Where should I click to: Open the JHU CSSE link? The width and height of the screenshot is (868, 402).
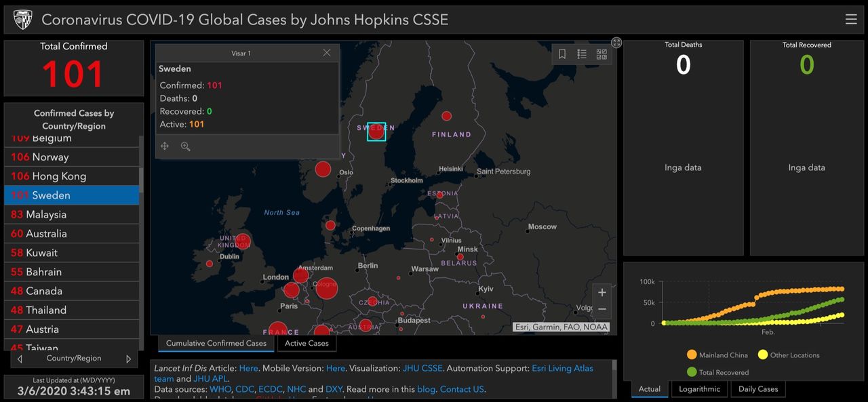(422, 368)
